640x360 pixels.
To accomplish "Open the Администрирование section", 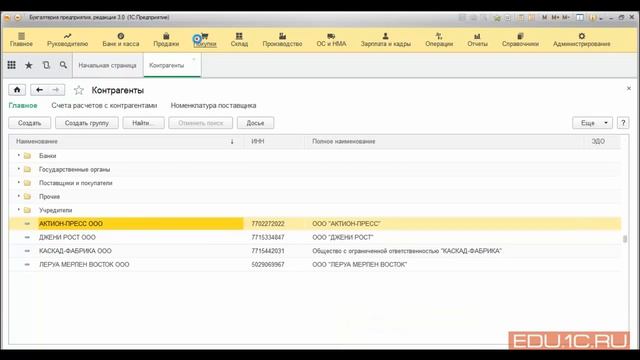I will click(x=582, y=40).
